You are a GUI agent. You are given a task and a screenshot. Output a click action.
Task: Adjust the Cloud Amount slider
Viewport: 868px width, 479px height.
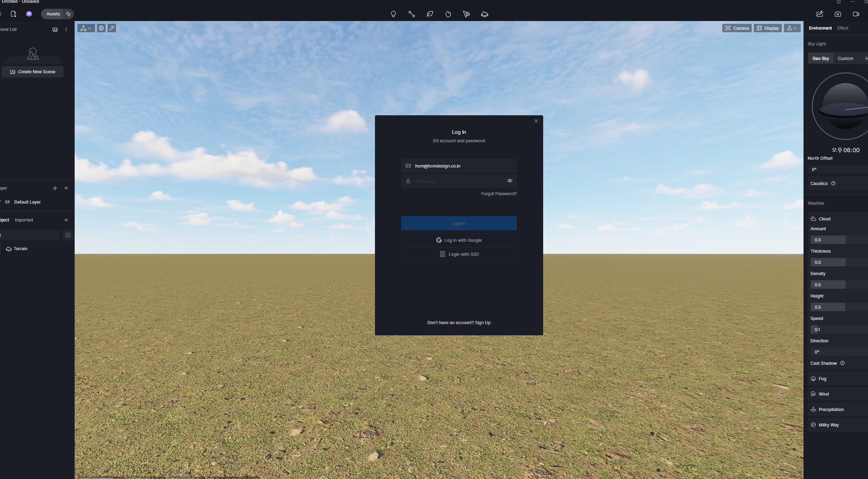838,240
